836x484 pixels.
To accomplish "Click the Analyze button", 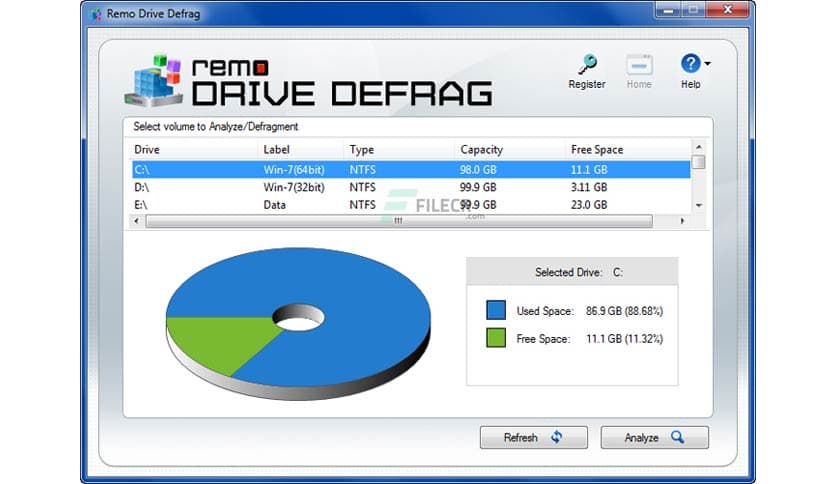I will coord(655,437).
